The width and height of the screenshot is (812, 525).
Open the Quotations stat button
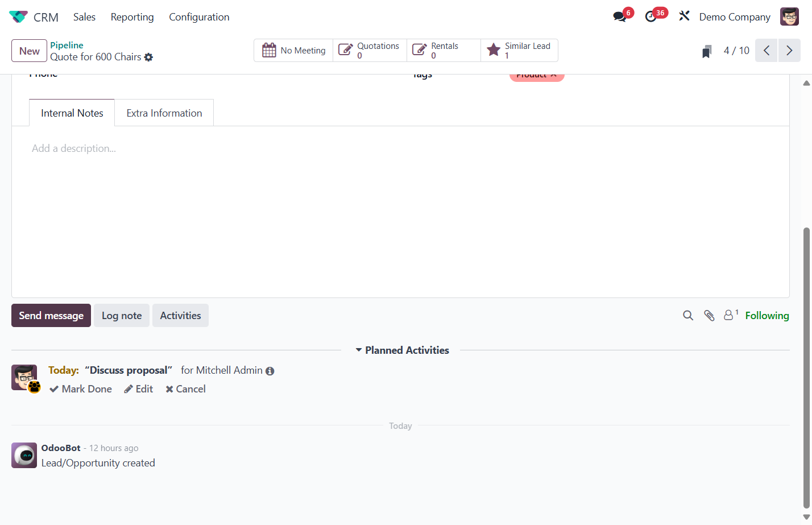[370, 51]
